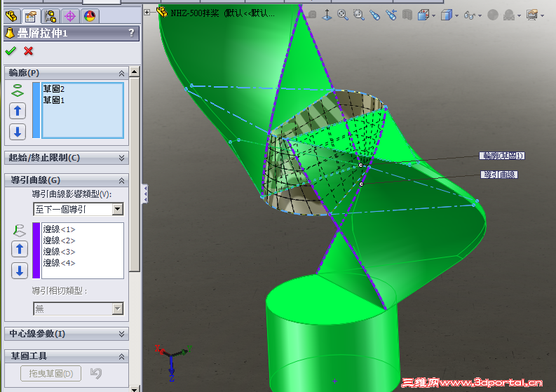Click the Apply Scene icon
The height and width of the screenshot is (392, 556).
[x=509, y=15]
